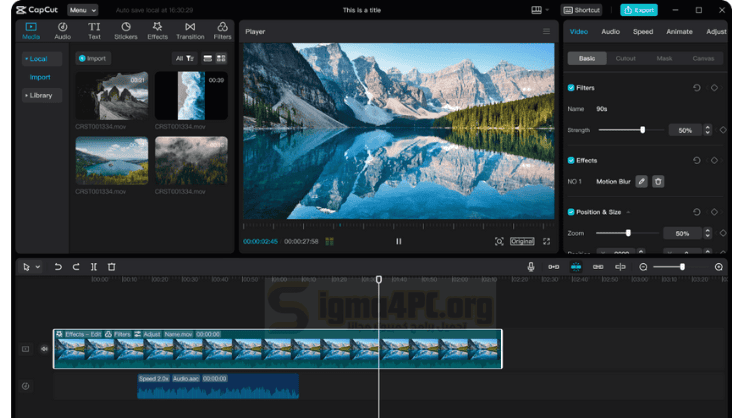Viewport: 743px width, 418px height.
Task: Mute the video track speaker icon
Action: (44, 349)
